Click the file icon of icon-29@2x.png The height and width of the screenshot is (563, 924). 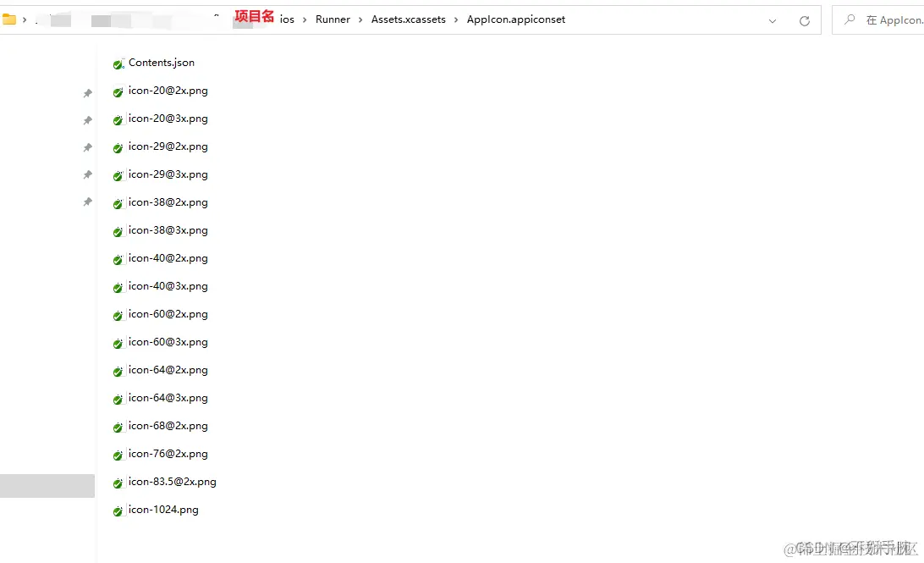click(x=118, y=147)
